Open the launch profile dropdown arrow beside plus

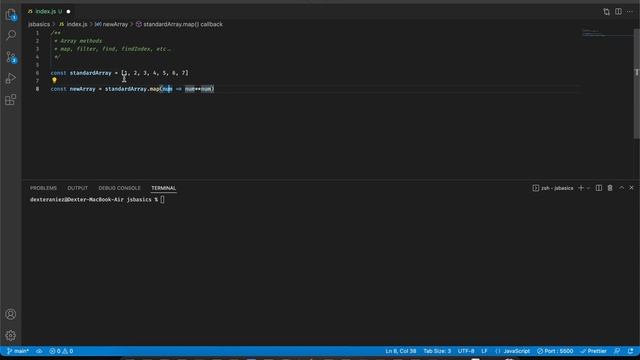588,188
